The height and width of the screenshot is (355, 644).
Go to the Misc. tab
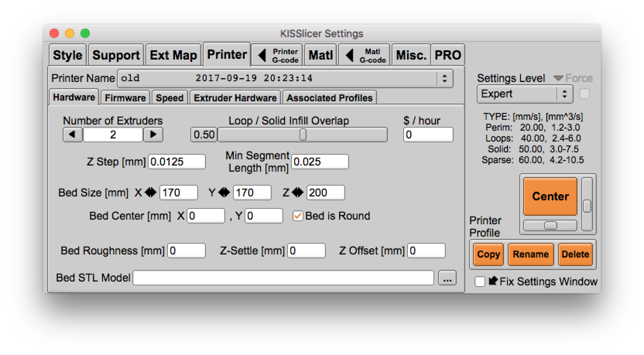click(x=411, y=55)
